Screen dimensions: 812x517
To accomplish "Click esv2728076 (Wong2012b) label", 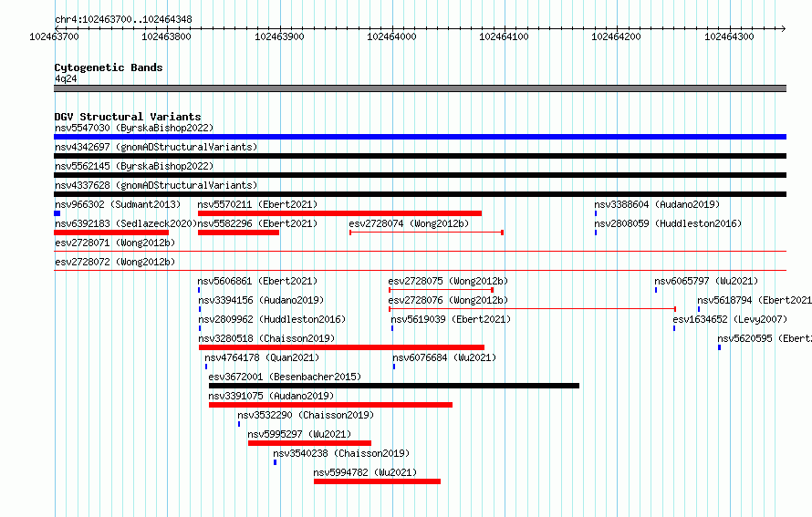I will click(x=448, y=300).
